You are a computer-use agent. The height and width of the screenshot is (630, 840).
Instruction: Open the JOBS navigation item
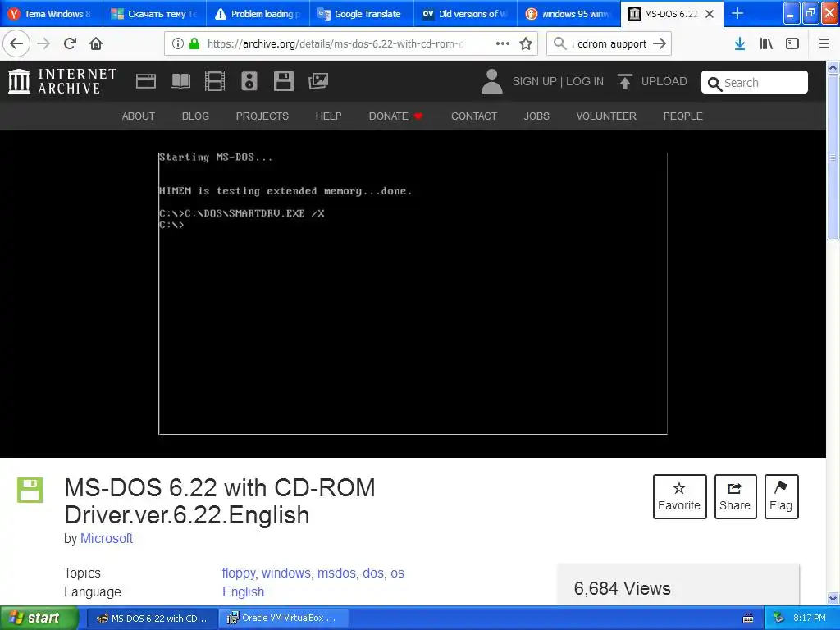click(536, 116)
